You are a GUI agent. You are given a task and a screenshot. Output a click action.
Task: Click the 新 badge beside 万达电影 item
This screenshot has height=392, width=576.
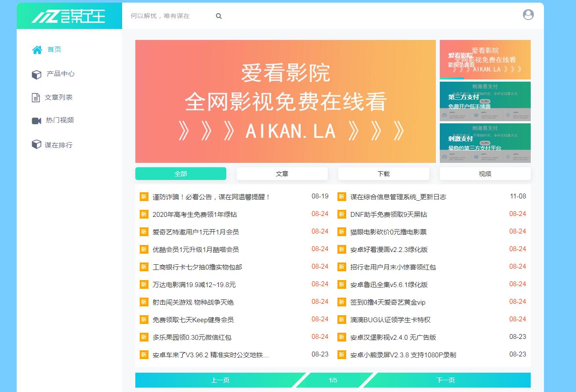pos(144,284)
